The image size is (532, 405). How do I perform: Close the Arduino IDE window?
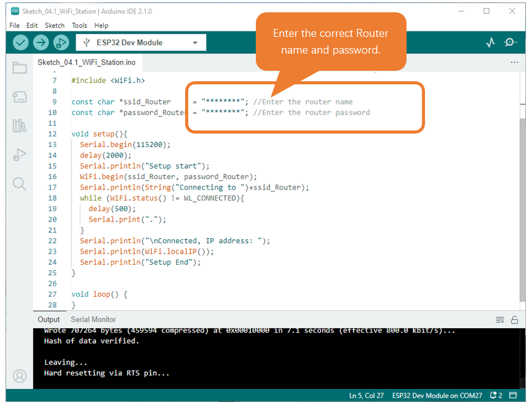(512, 11)
